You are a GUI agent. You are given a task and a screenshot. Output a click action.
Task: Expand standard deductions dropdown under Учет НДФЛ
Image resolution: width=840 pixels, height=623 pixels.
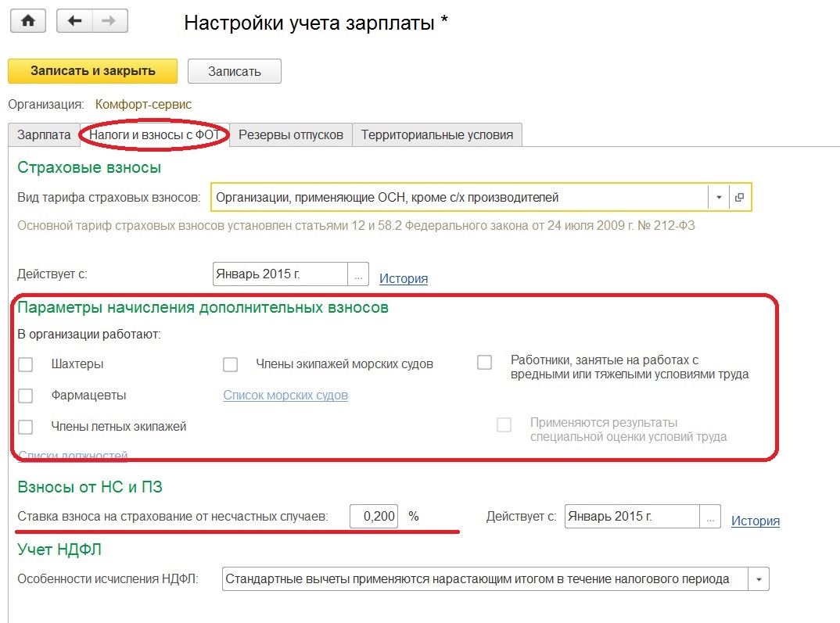[759, 578]
